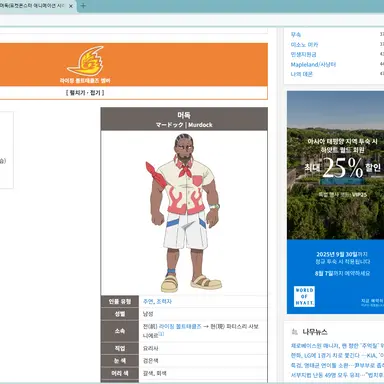Open the 민생지원금 trending link

[303, 54]
